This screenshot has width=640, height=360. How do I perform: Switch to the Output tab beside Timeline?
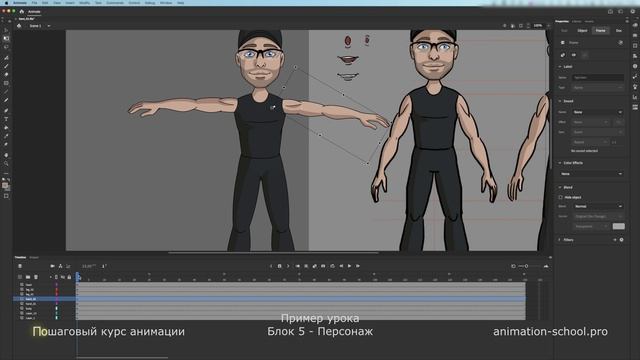tap(34, 258)
